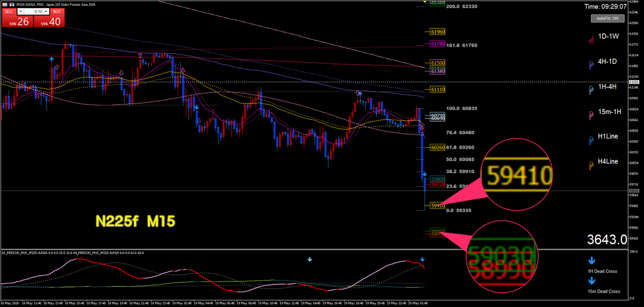Viewport: 644px width, 307px height.
Task: Click the 61780 magenta price label
Action: [x=437, y=44]
